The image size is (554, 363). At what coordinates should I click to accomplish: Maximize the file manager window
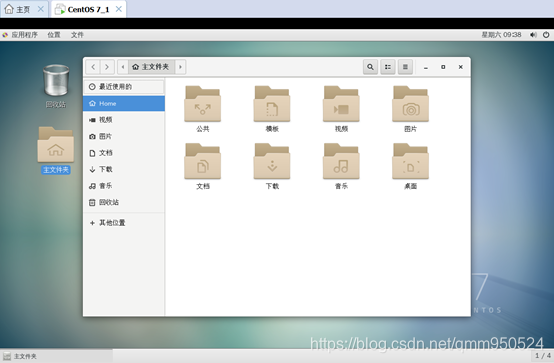tap(443, 67)
